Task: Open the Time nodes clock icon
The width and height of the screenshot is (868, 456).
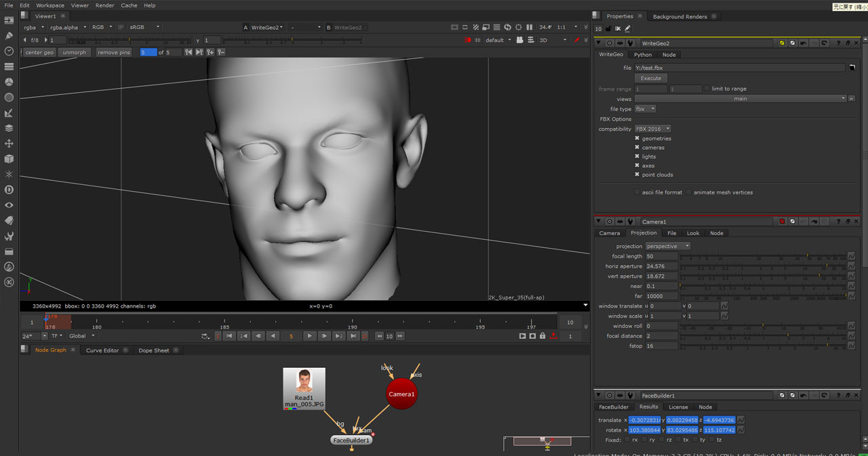Action: [9, 51]
